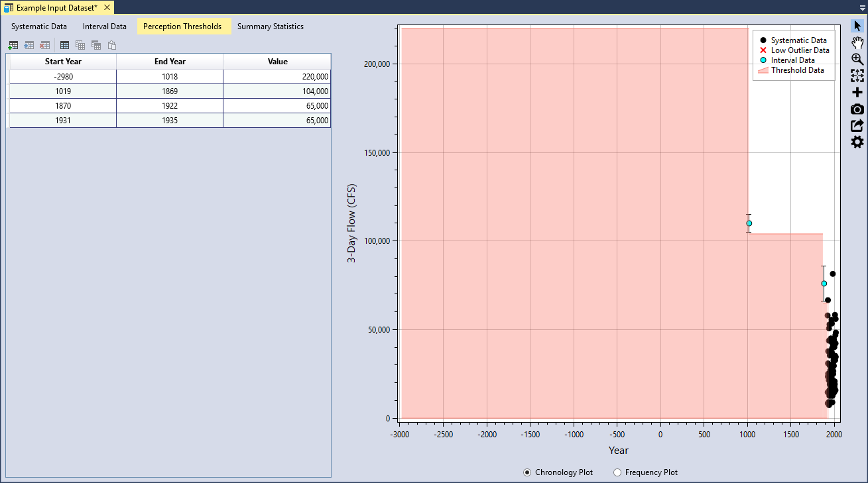The image size is (868, 483).
Task: Close the Example Input Dataset tab
Action: 107,8
